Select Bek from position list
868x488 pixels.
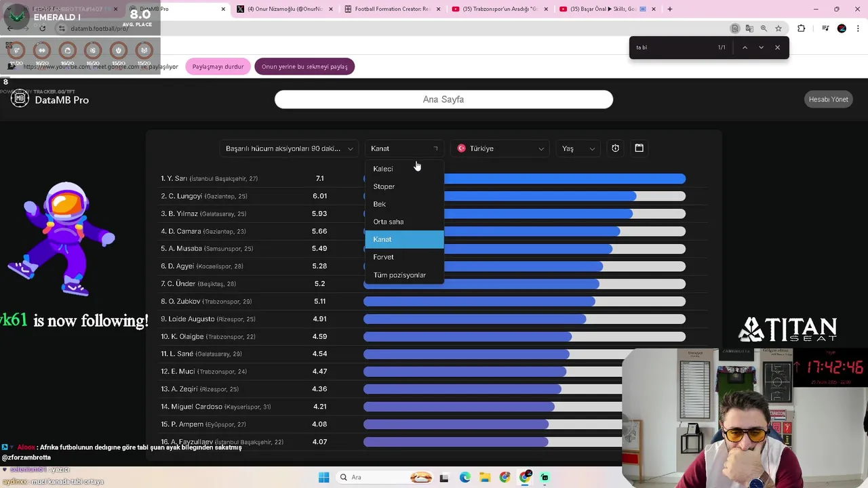click(404, 204)
